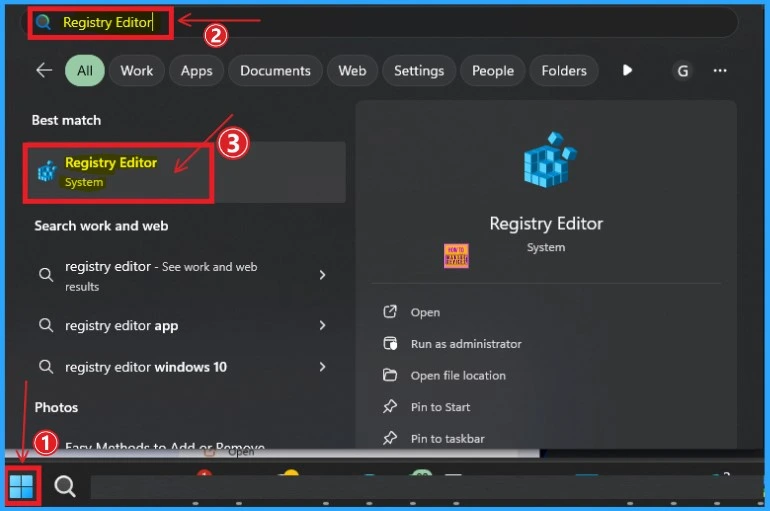This screenshot has height=511, width=770.
Task: Choose Open file location
Action: [458, 376]
